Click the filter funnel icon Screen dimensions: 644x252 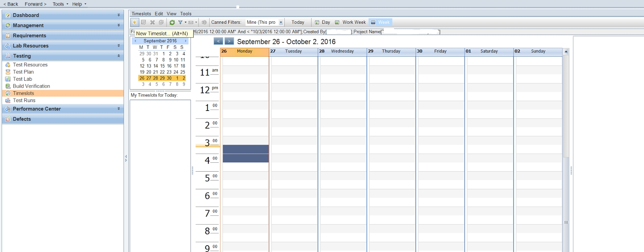[180, 23]
